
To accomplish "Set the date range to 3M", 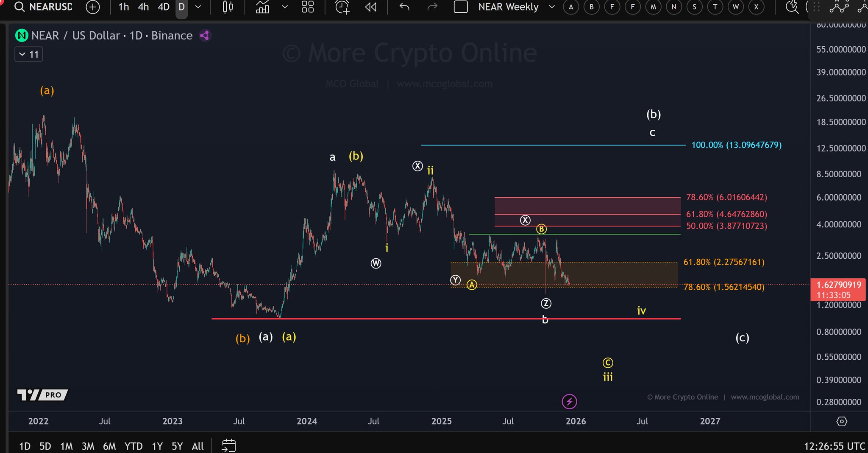I will 88,446.
